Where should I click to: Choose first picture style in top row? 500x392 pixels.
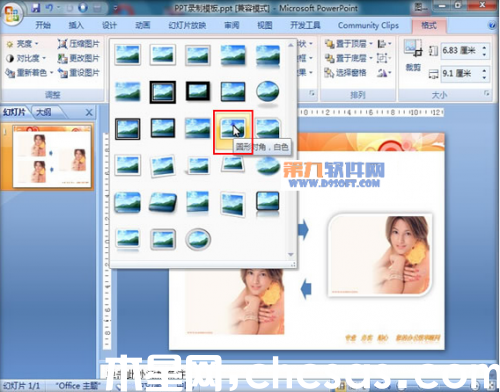128,55
